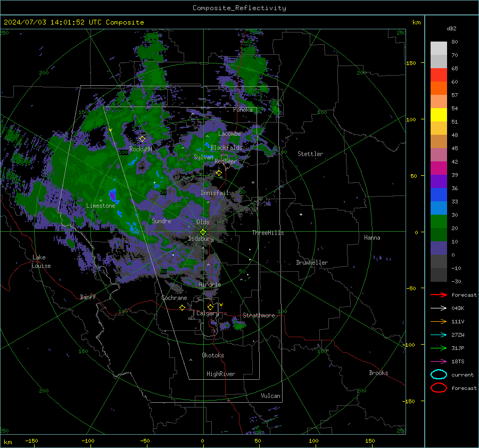Click the yellow diamond marker above Calgary
479x448 pixels.
click(210, 307)
